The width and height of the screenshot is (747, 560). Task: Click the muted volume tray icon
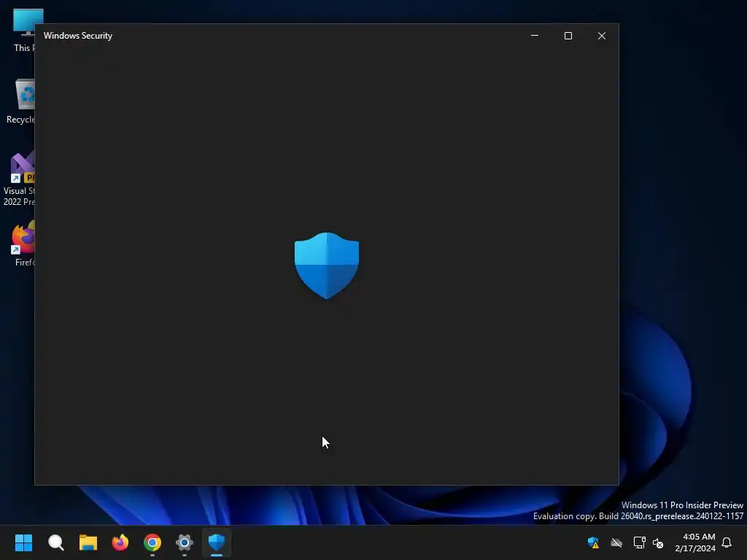[658, 542]
